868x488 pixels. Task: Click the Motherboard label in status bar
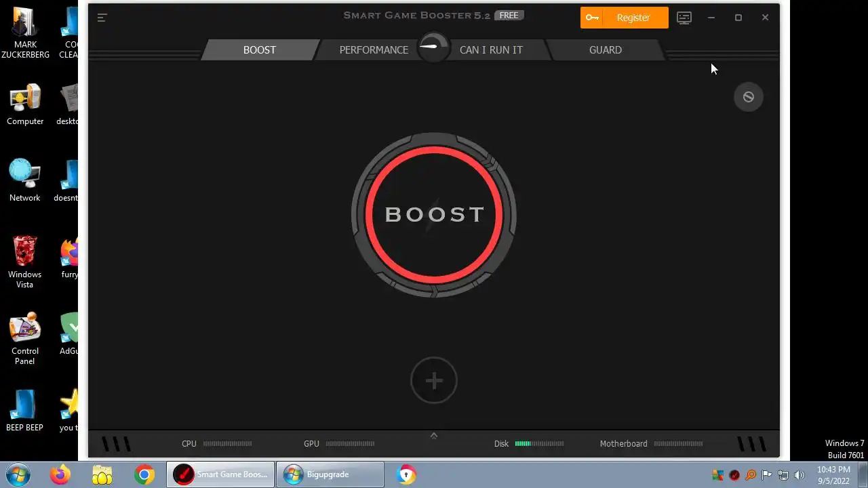coord(623,444)
